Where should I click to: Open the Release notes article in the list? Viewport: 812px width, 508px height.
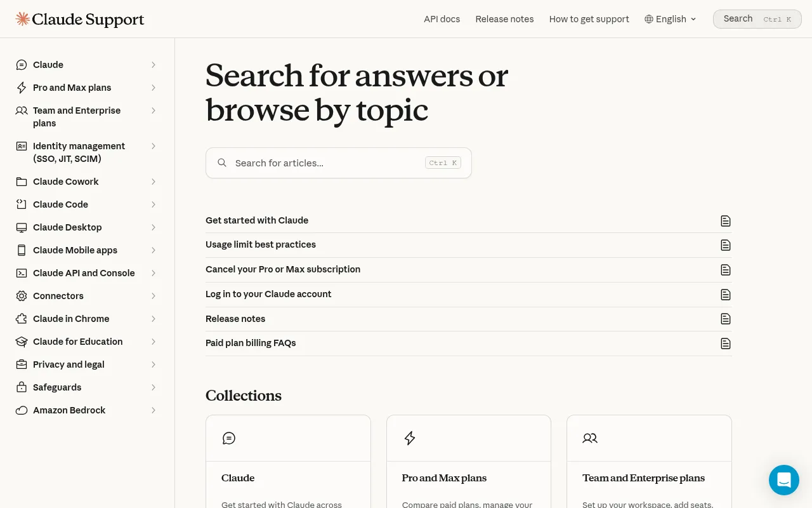[469, 319]
